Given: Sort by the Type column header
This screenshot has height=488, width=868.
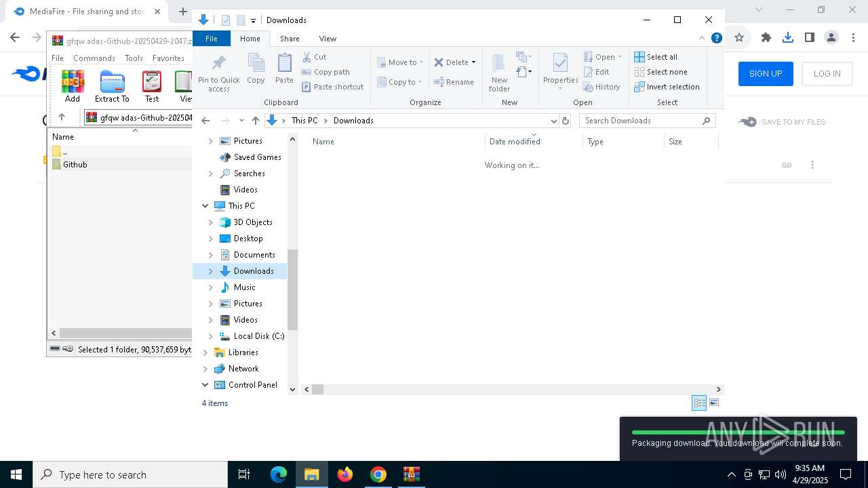Looking at the screenshot, I should pyautogui.click(x=623, y=142).
